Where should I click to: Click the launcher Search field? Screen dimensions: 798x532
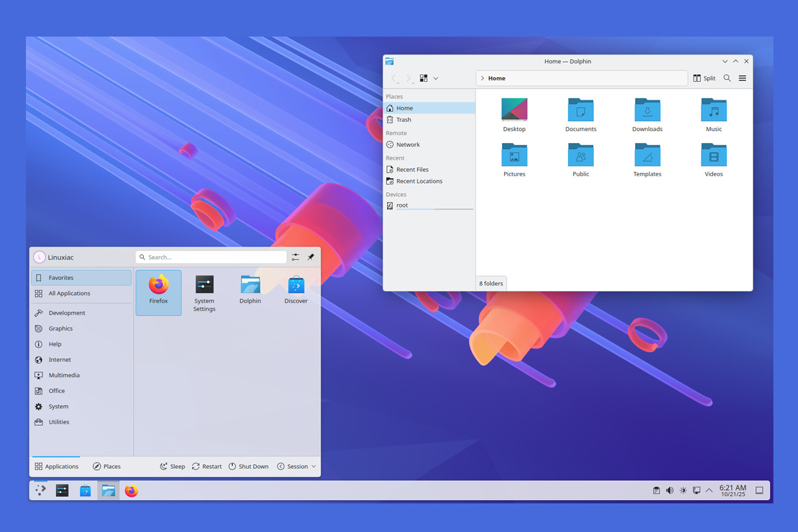pyautogui.click(x=211, y=257)
